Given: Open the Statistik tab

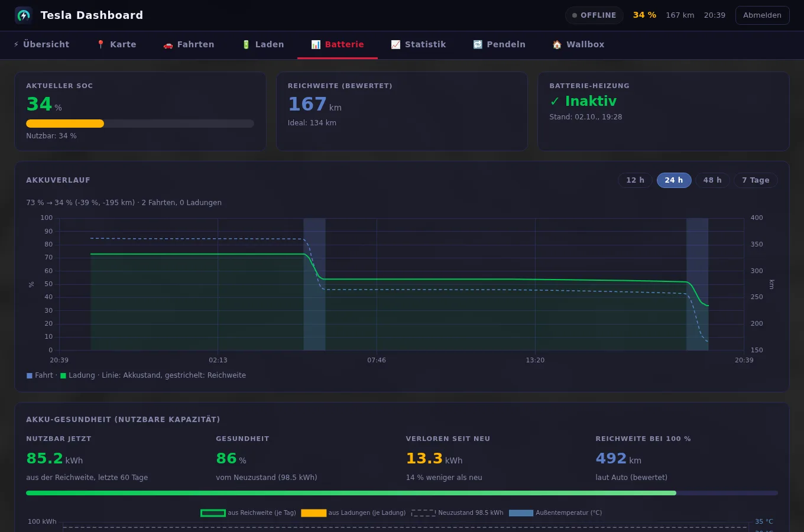Looking at the screenshot, I should click(x=419, y=44).
